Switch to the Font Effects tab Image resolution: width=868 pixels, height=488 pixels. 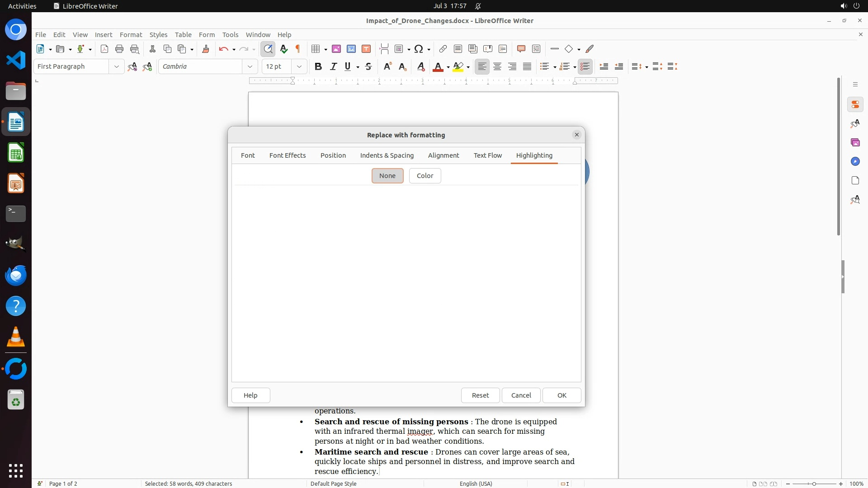pyautogui.click(x=288, y=155)
